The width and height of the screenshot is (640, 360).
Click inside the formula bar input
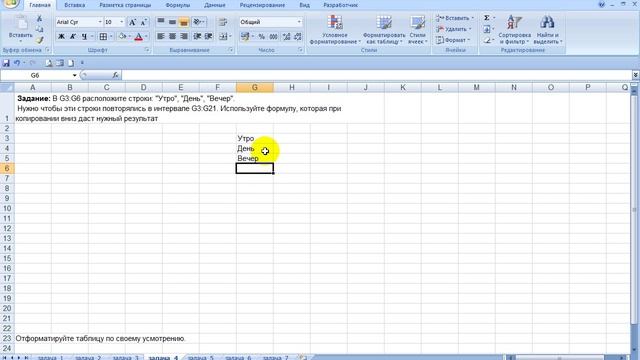376,75
